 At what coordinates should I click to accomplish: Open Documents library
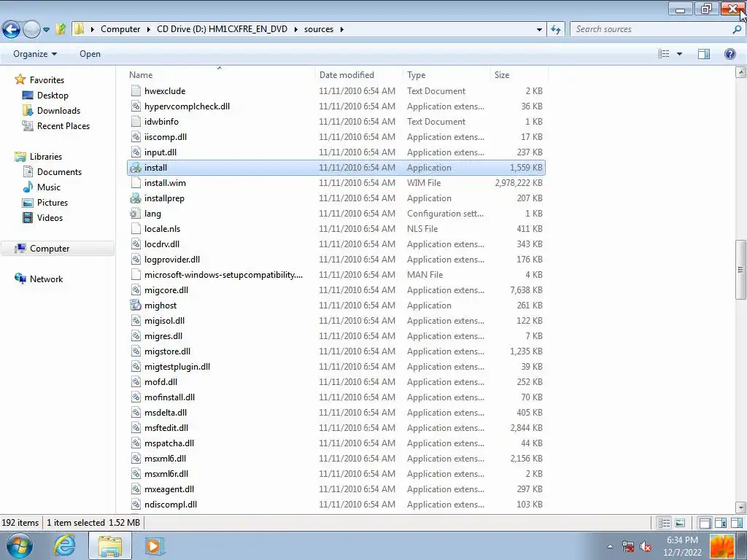pos(59,172)
